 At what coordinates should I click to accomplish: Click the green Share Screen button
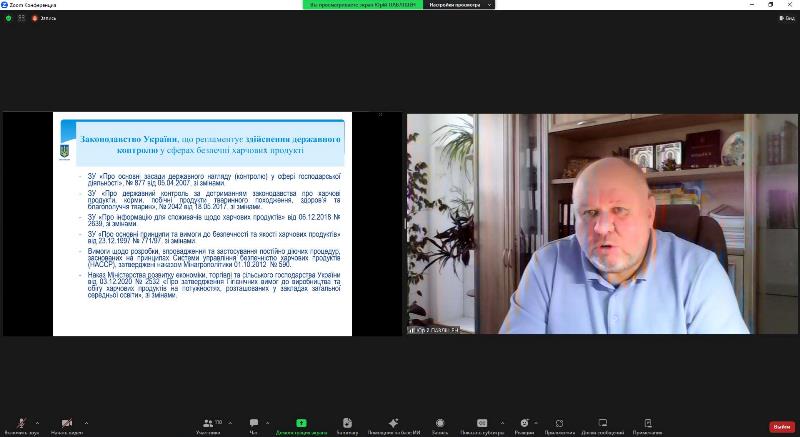pyautogui.click(x=302, y=423)
